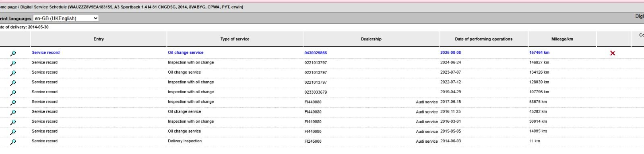Viewport: 644px width, 154px height.
Task: View the 2019-04-29 service record details icon
Action: 13,92
